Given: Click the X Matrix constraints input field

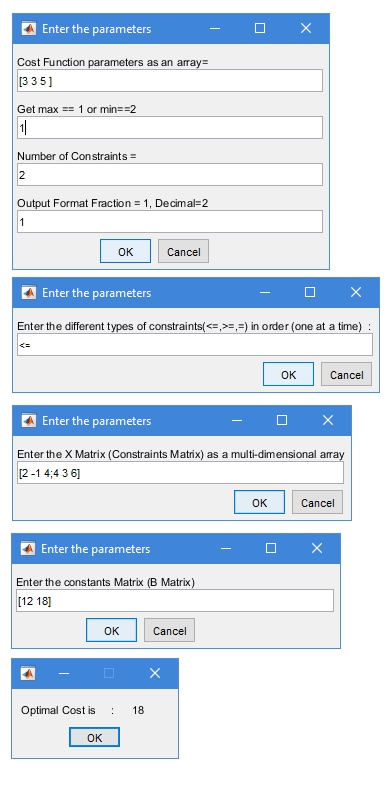Looking at the screenshot, I should coord(180,473).
